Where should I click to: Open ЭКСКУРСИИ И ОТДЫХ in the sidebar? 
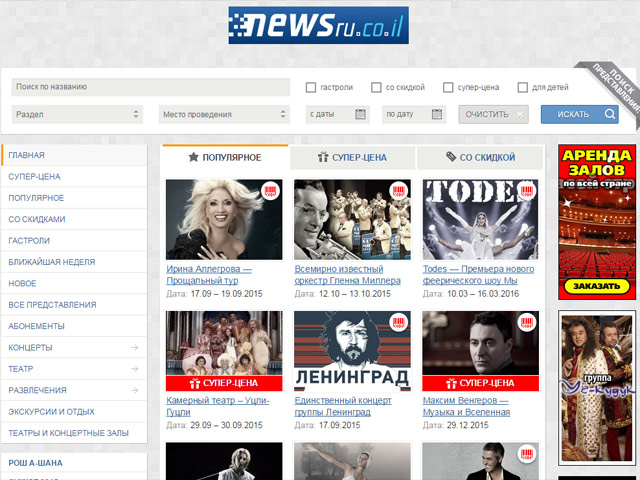pos(74,411)
